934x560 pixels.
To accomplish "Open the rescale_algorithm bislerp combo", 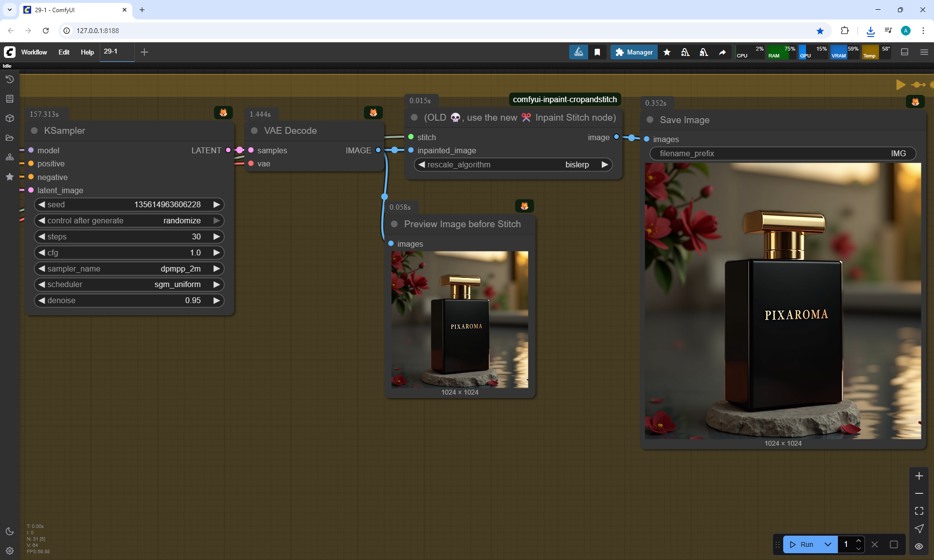I will 513,164.
